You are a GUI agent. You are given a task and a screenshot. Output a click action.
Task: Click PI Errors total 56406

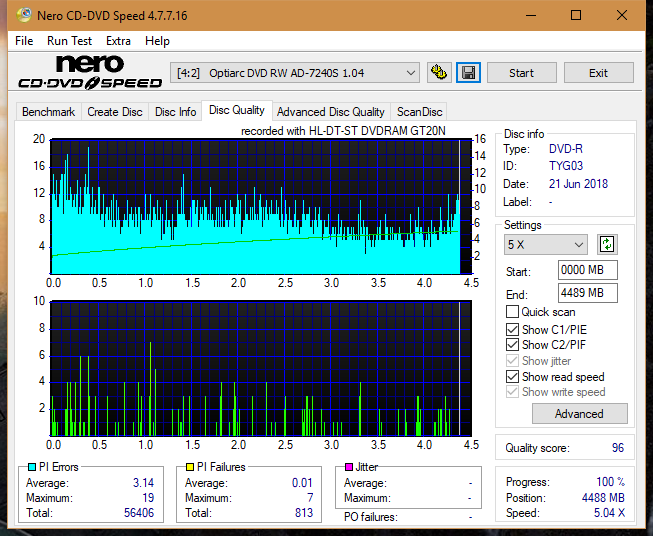coord(139,513)
